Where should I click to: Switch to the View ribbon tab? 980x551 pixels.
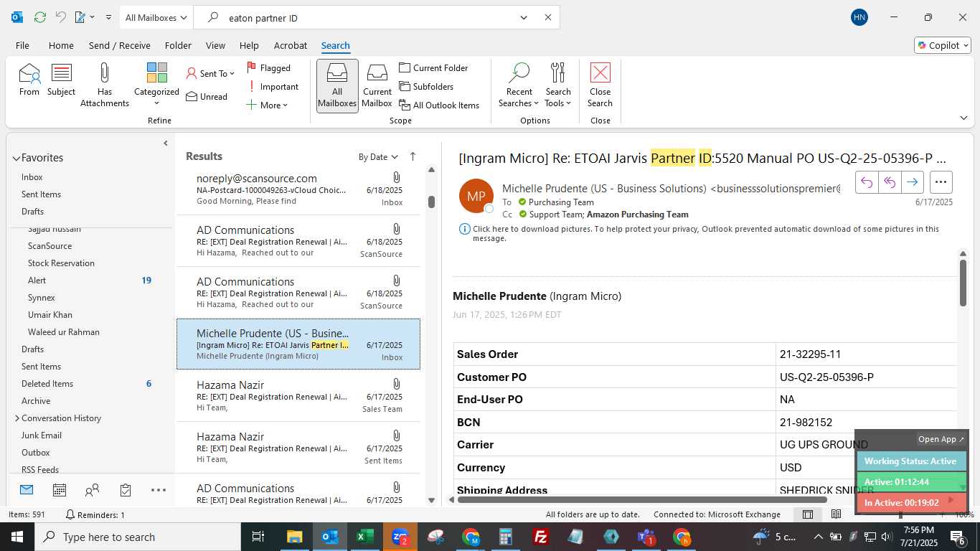tap(215, 45)
